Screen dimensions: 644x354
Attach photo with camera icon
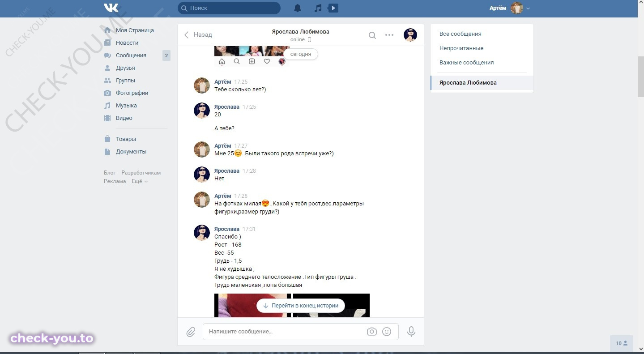pyautogui.click(x=371, y=332)
